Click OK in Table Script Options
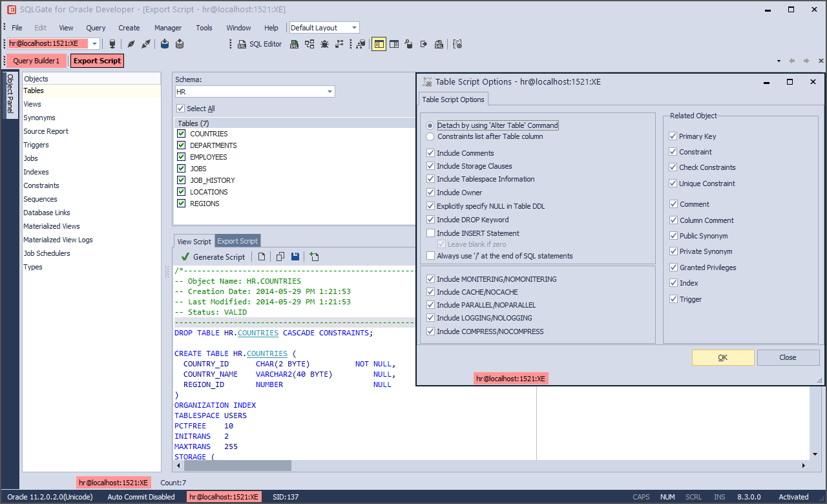Screen dimensions: 827x504 [722, 357]
